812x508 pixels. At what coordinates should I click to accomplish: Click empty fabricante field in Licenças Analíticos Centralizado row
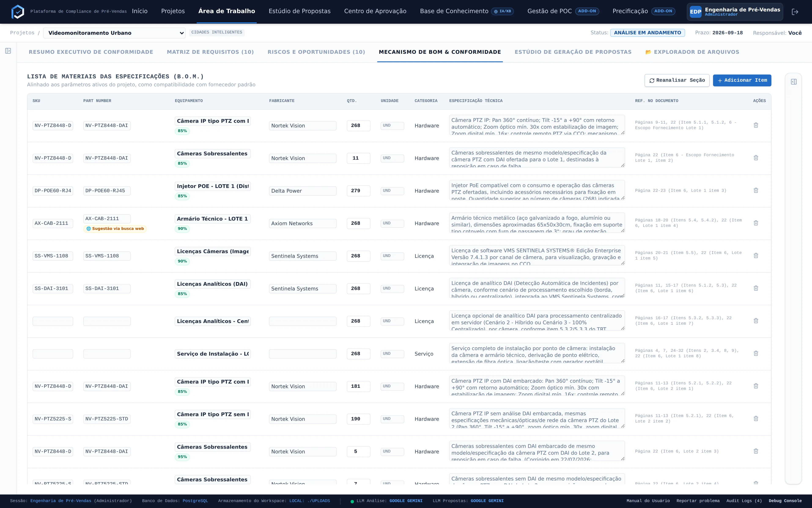point(303,321)
